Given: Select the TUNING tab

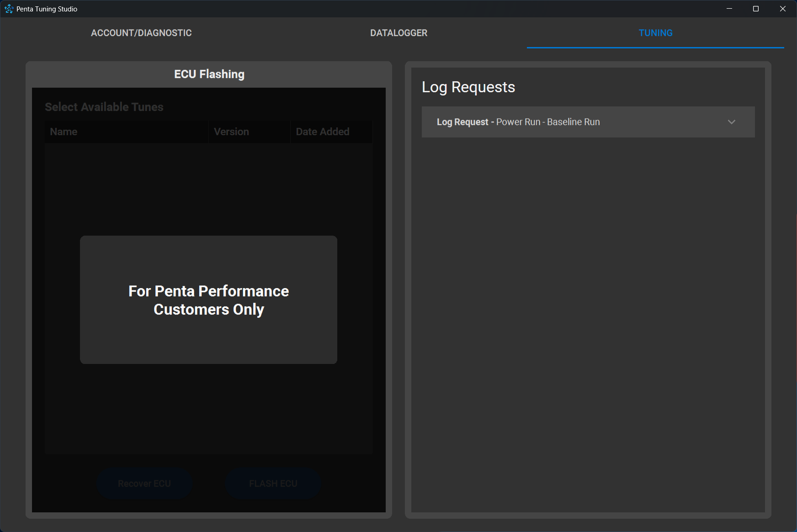Looking at the screenshot, I should pyautogui.click(x=655, y=33).
